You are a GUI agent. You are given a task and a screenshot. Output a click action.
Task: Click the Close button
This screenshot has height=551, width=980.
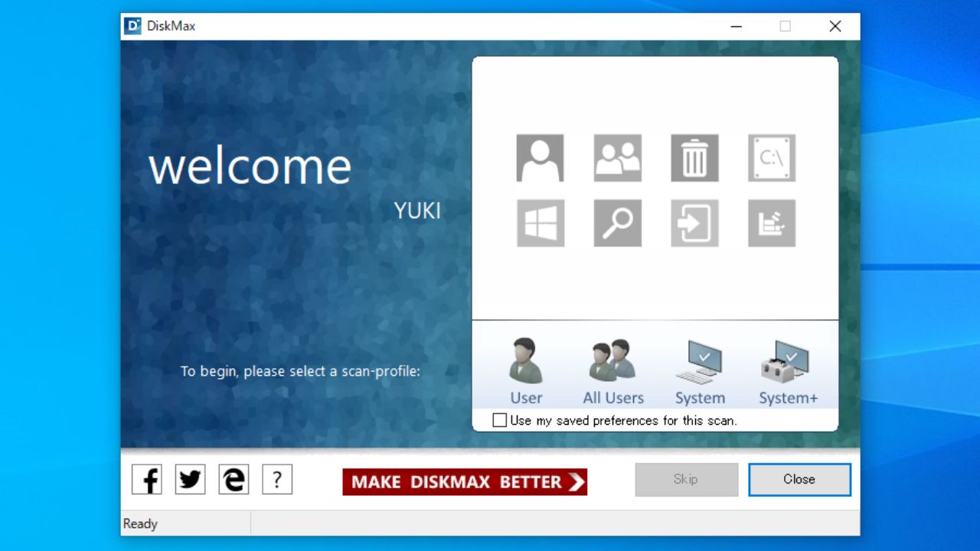799,480
